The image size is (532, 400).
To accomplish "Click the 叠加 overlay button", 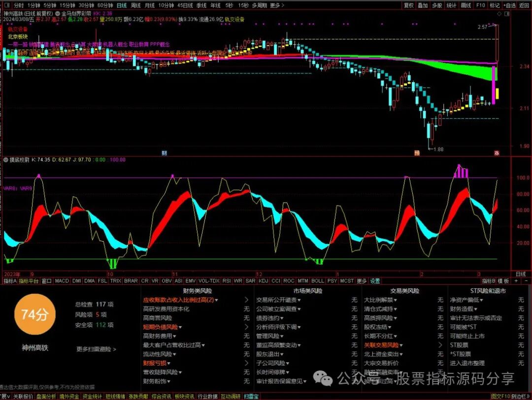I will tap(423, 5).
